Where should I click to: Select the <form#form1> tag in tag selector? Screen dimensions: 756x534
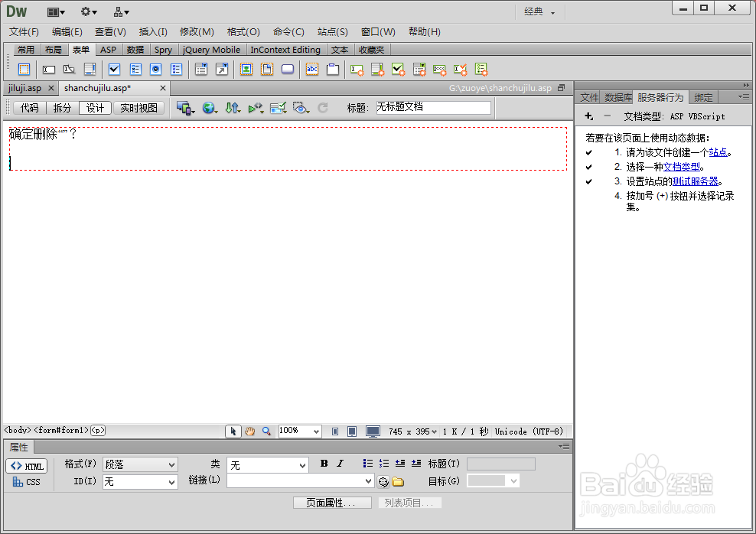61,431
